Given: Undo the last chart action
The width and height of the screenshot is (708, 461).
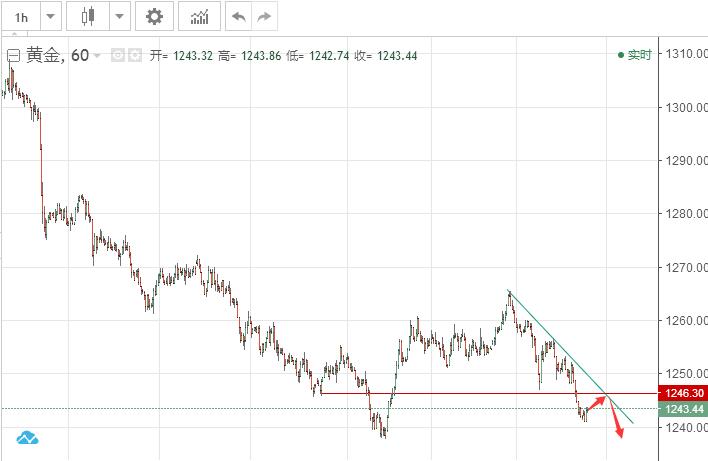Looking at the screenshot, I should click(x=238, y=17).
